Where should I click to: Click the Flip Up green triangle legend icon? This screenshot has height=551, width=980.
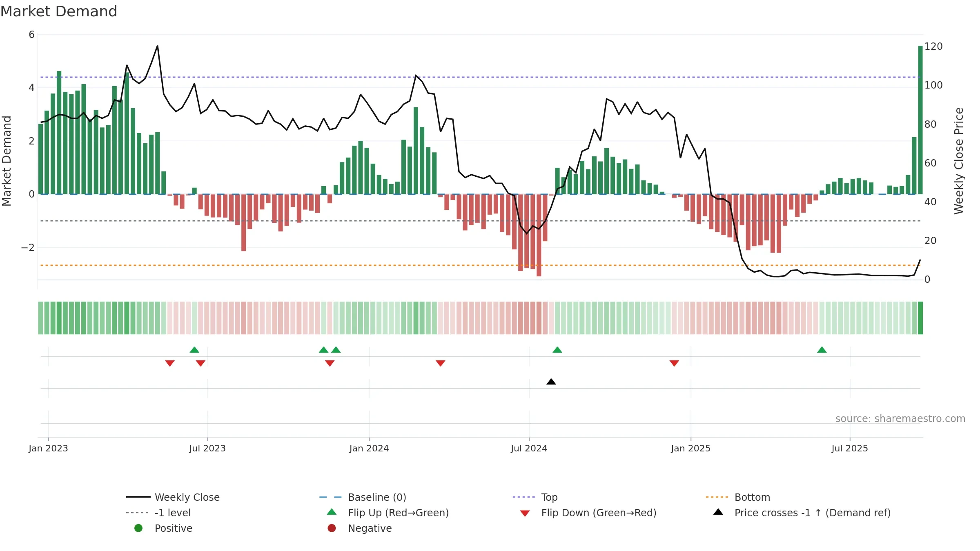(x=332, y=512)
